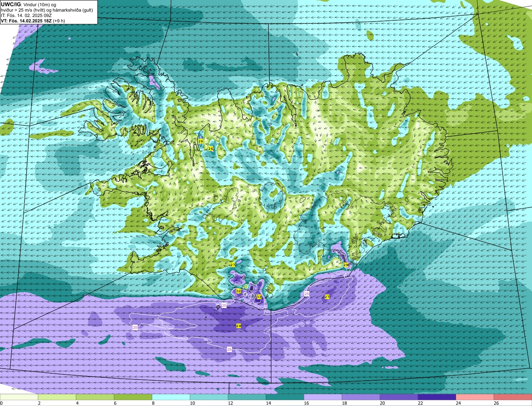
Task: Click the color scale tick label 0
Action: coord(1,403)
